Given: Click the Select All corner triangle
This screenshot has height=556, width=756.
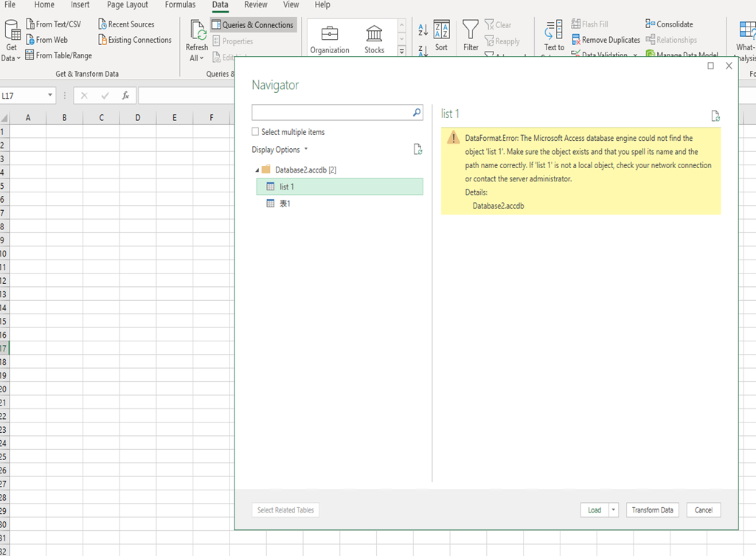Looking at the screenshot, I should click(x=4, y=118).
